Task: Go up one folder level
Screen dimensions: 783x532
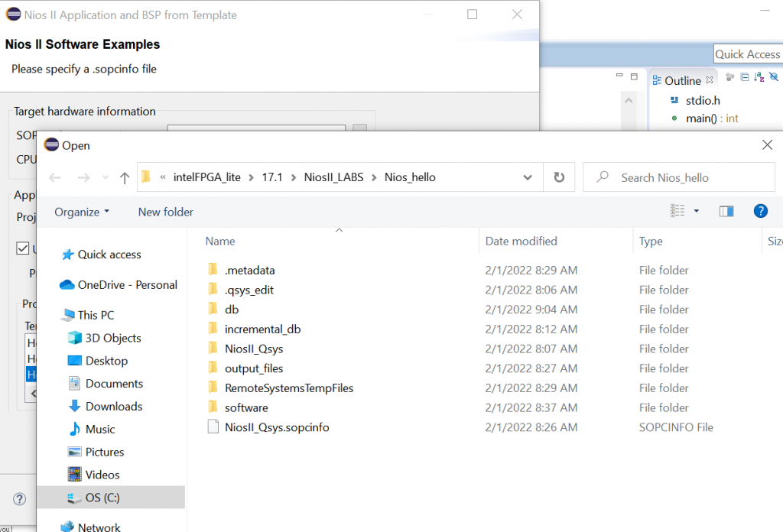Action: [125, 177]
